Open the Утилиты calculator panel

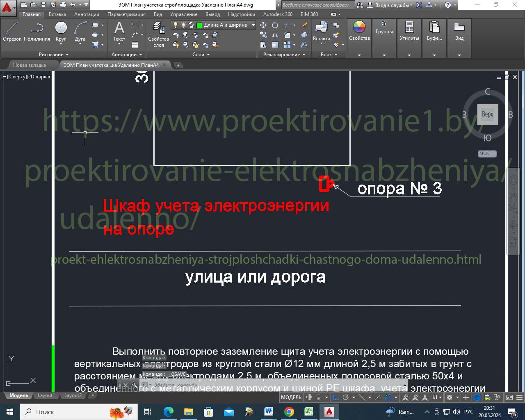(409, 31)
